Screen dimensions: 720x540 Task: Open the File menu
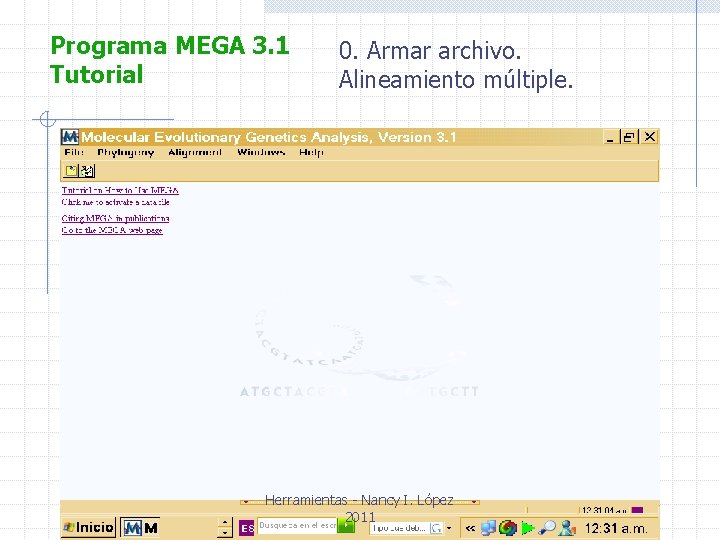tap(74, 152)
